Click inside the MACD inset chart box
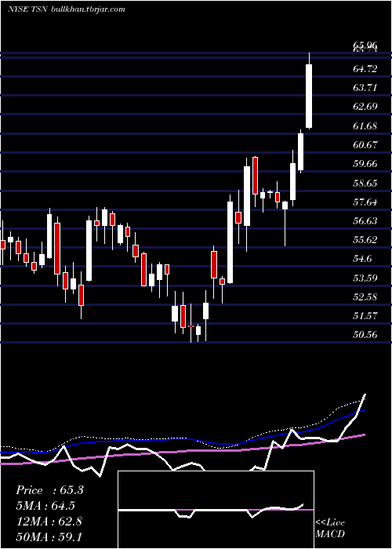The image size is (392, 549). [x=216, y=510]
